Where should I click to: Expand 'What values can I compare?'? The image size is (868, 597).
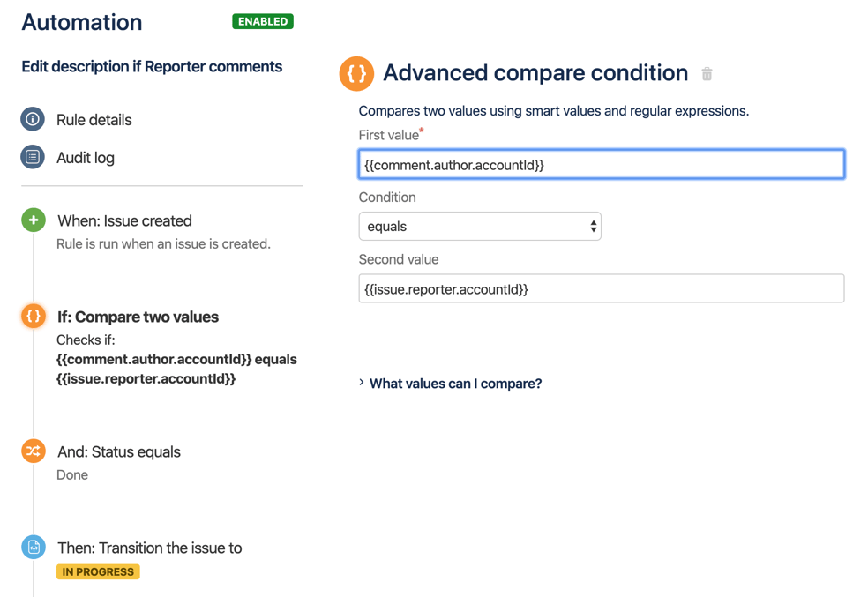pyautogui.click(x=453, y=384)
